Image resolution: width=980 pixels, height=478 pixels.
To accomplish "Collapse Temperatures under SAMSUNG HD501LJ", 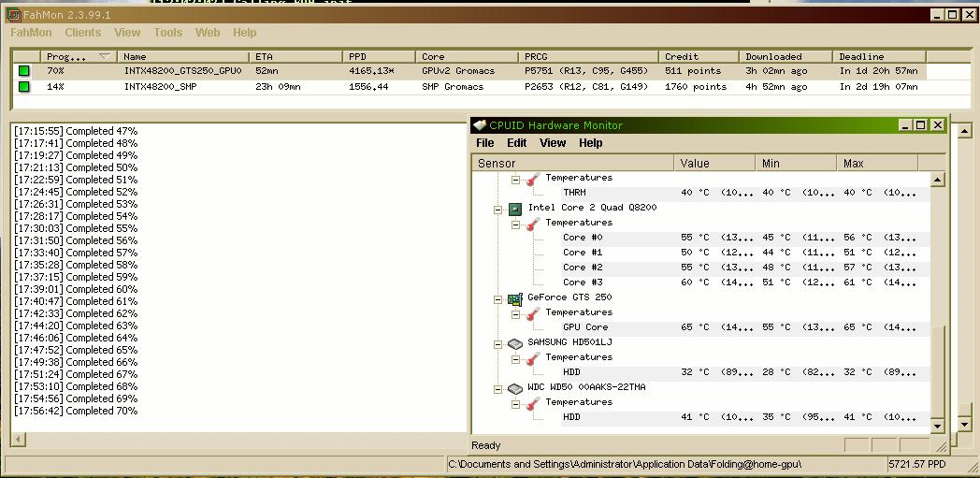I will click(515, 359).
